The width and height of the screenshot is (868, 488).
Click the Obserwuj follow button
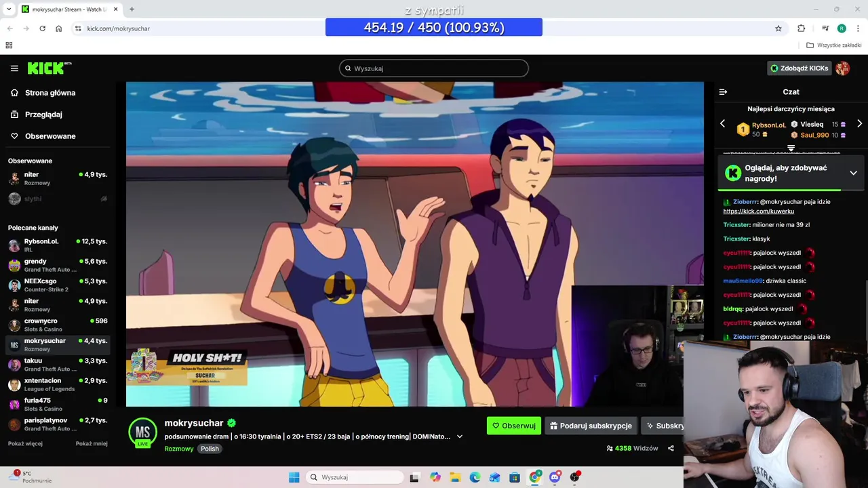tap(514, 426)
